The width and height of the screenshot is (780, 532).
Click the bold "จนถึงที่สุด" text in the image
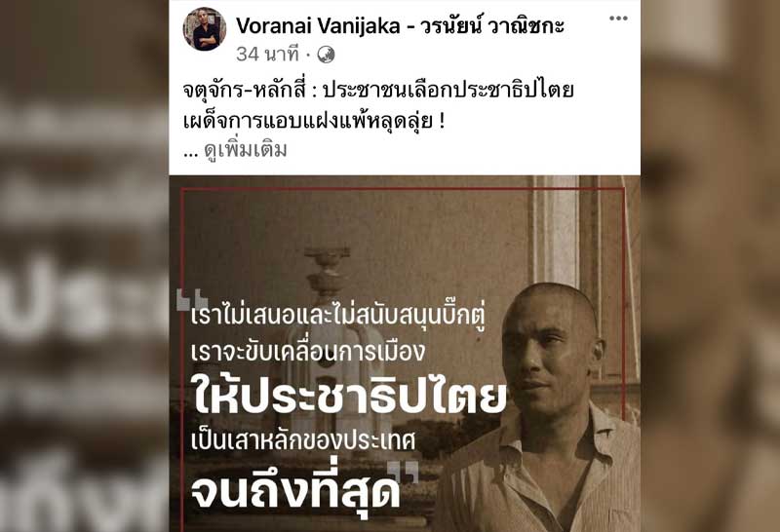click(x=295, y=490)
